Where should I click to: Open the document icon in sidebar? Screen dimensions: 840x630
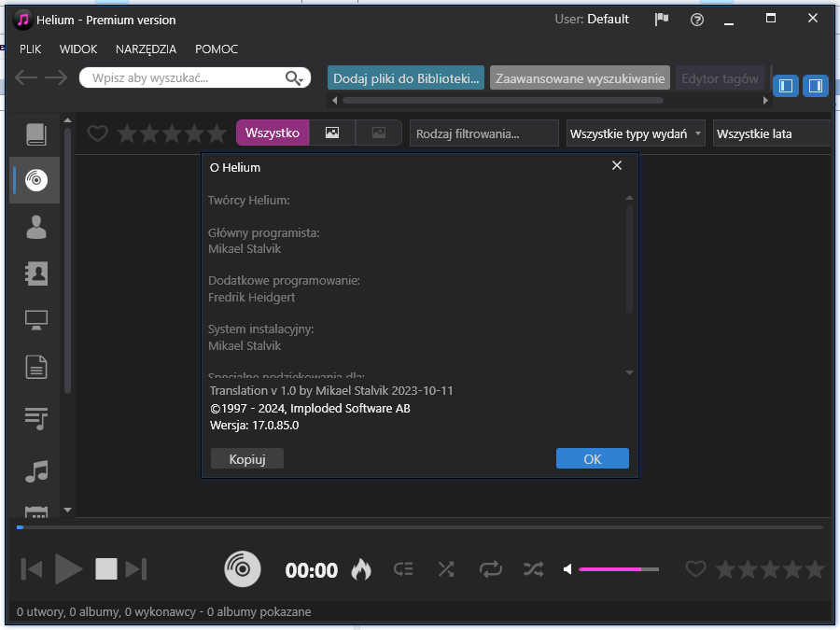[35, 368]
